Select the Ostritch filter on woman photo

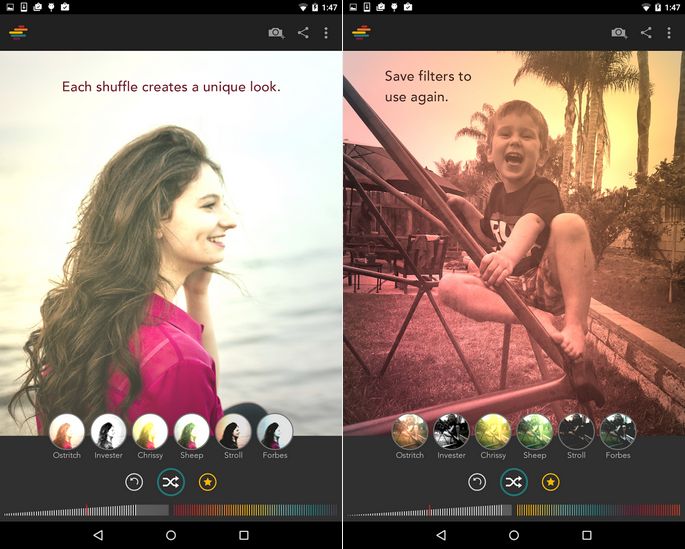[67, 432]
